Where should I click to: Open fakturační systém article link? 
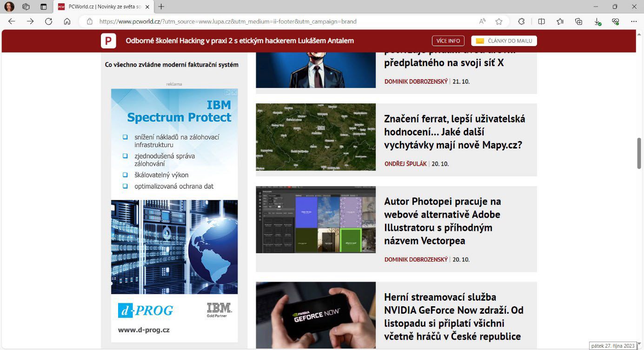click(172, 65)
